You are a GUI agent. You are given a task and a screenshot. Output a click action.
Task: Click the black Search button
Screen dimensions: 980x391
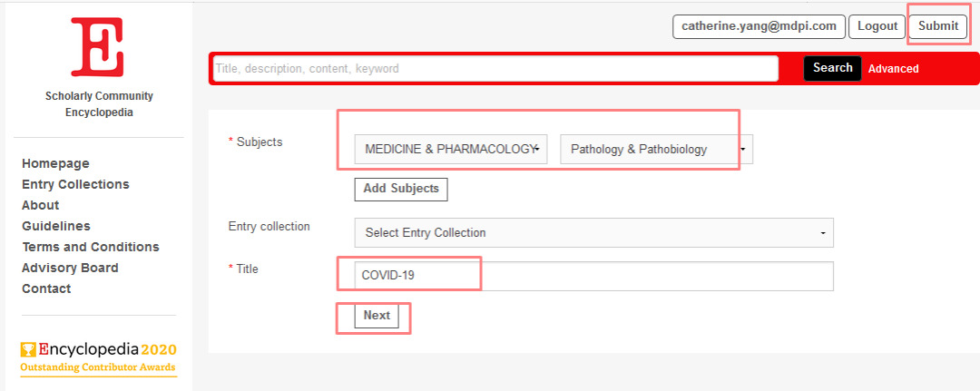tap(832, 68)
